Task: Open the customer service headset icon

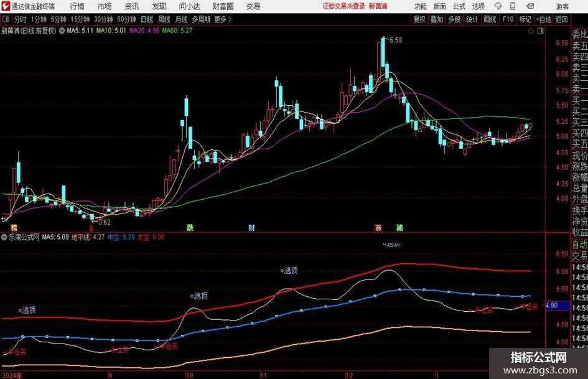Action: [498, 6]
